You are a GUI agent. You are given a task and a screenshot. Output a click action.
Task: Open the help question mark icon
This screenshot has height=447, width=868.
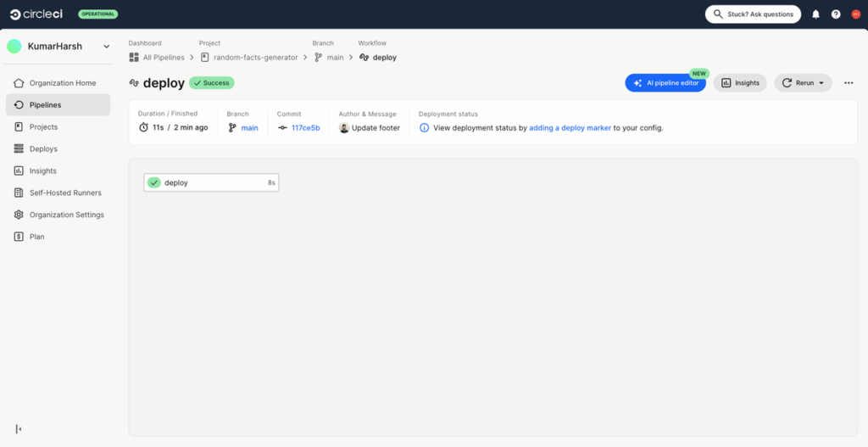(836, 14)
